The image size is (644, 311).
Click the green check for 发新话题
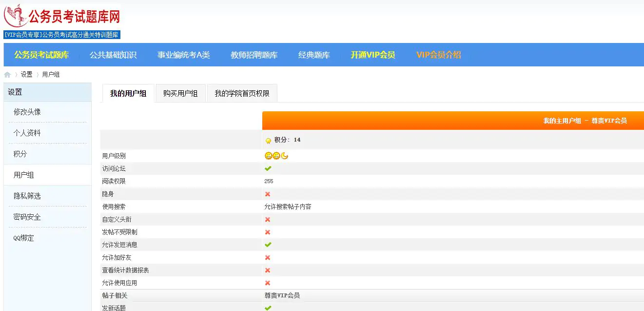pos(268,308)
